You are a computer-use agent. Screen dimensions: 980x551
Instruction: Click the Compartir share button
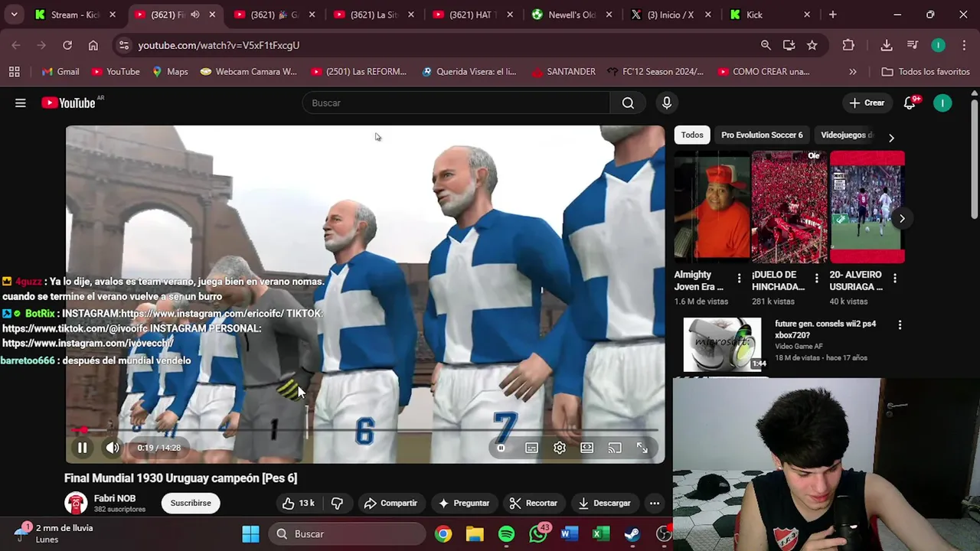[x=390, y=503]
